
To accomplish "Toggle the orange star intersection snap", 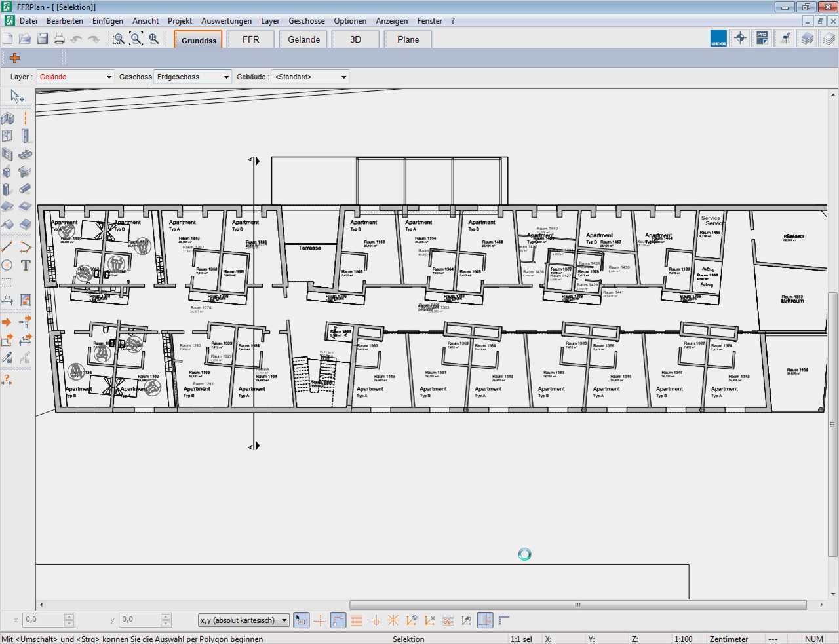I will (393, 620).
